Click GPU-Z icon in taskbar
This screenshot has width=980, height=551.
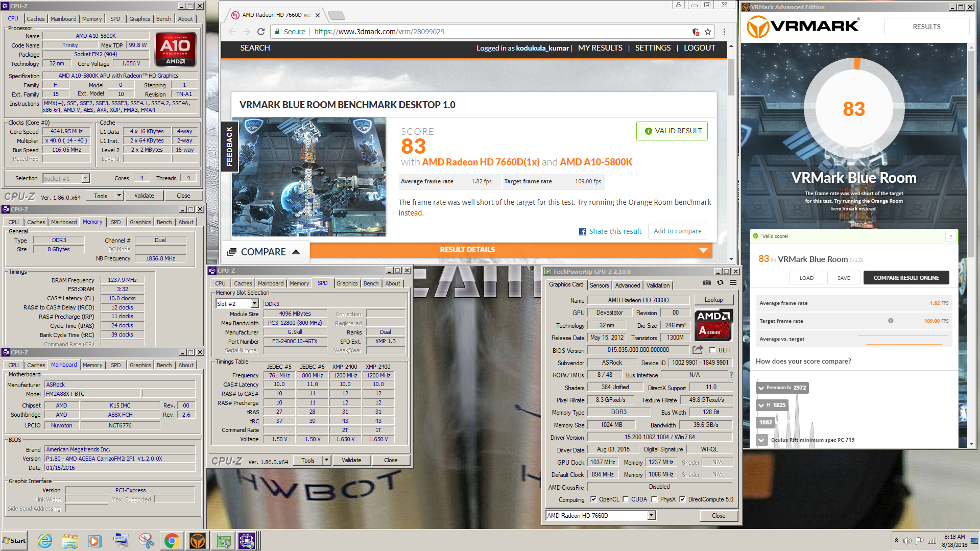click(x=223, y=540)
